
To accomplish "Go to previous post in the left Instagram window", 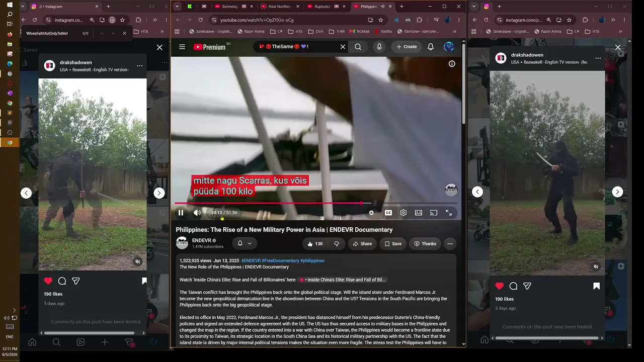I will [x=26, y=193].
